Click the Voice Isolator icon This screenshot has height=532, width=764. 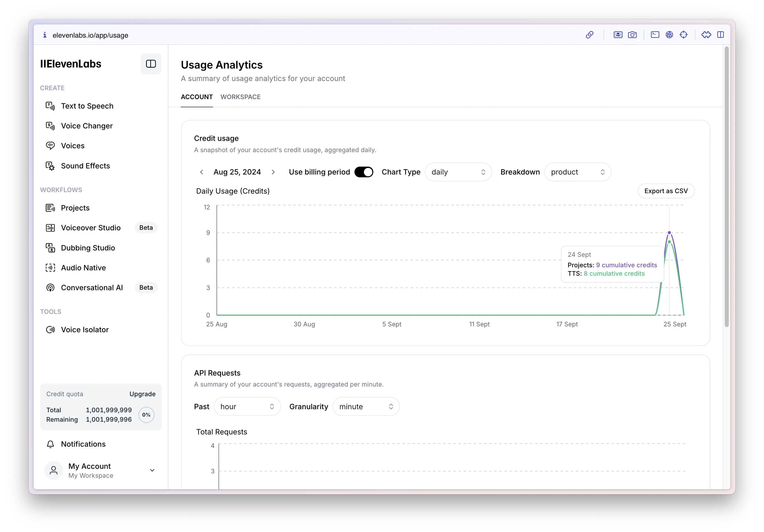tap(50, 329)
